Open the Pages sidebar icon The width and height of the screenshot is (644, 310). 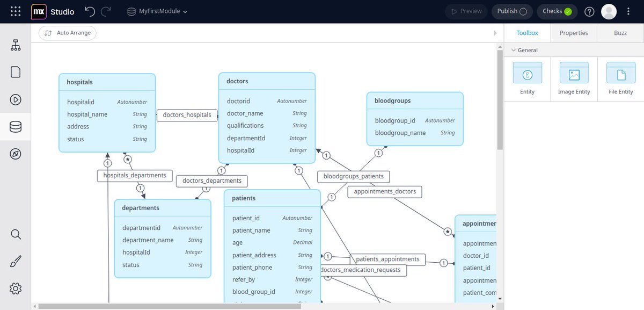[x=16, y=72]
